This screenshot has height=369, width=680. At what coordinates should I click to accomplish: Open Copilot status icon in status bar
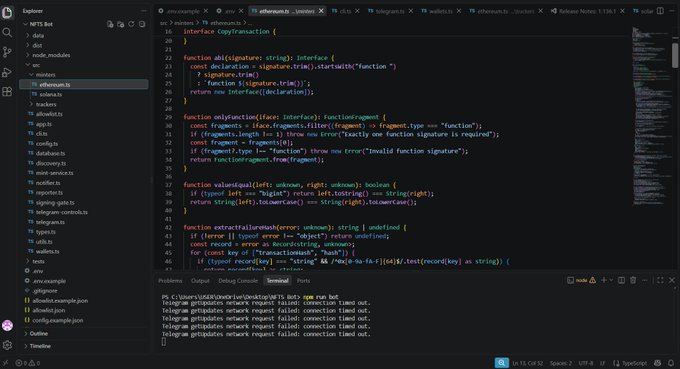coord(657,363)
